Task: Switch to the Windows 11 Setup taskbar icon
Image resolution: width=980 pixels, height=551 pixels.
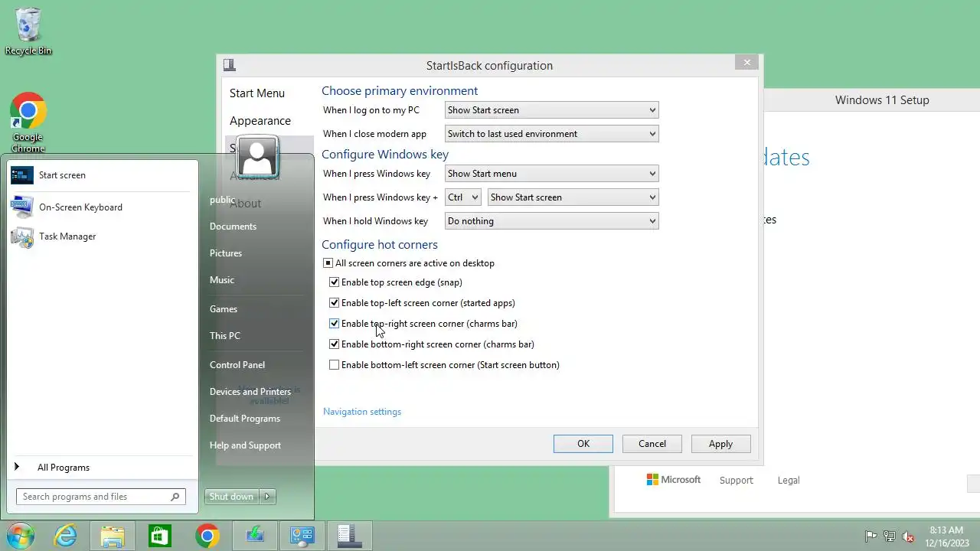Action: point(254,536)
